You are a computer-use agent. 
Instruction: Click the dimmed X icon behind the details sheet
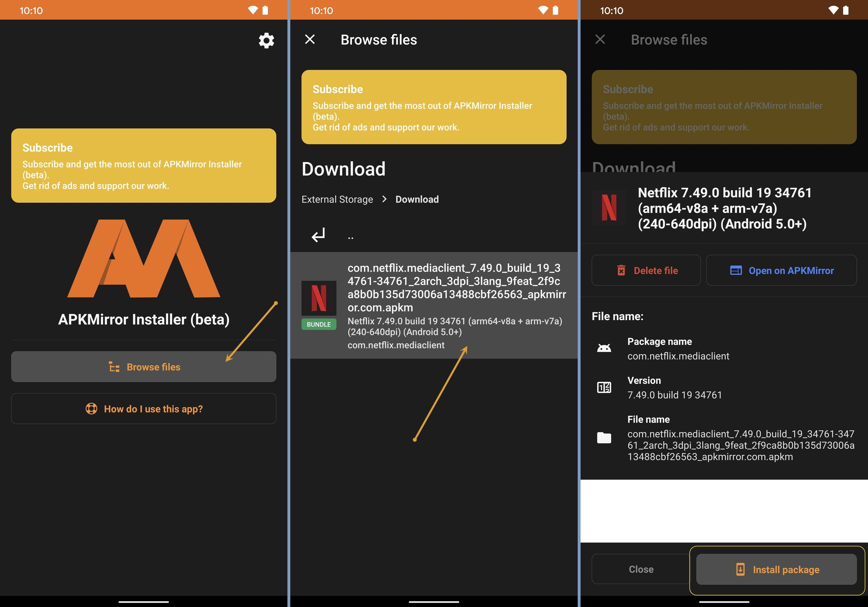tap(600, 39)
